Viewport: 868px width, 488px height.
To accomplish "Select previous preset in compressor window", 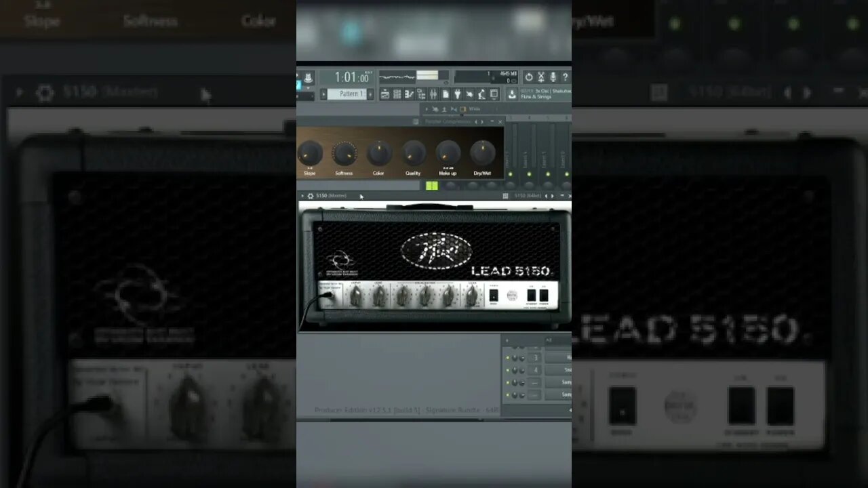I will click(475, 121).
